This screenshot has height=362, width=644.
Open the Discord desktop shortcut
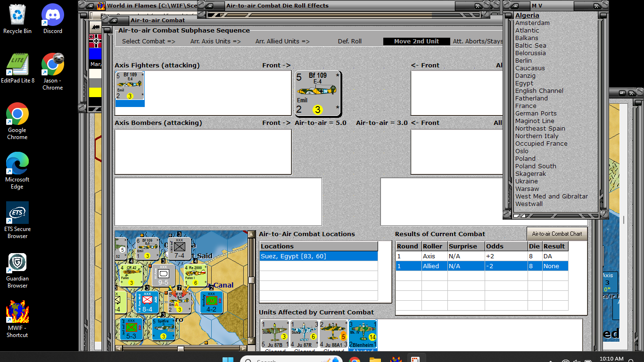[x=53, y=19]
